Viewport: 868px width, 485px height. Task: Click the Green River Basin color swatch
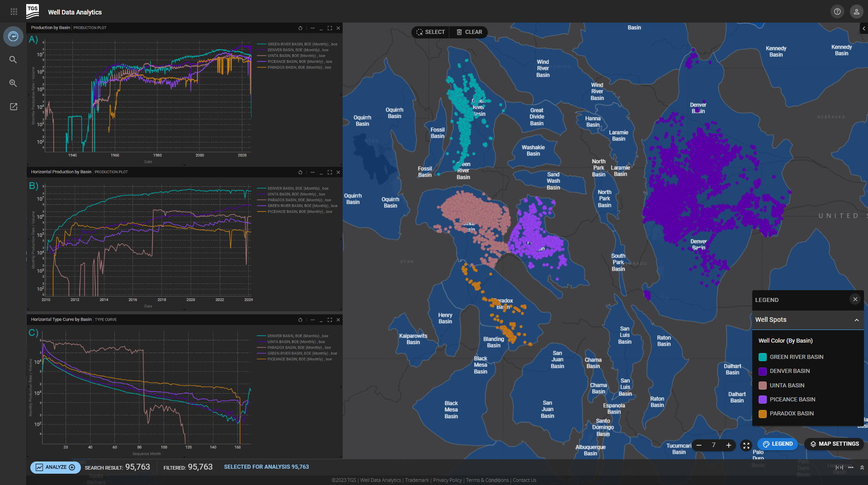763,357
